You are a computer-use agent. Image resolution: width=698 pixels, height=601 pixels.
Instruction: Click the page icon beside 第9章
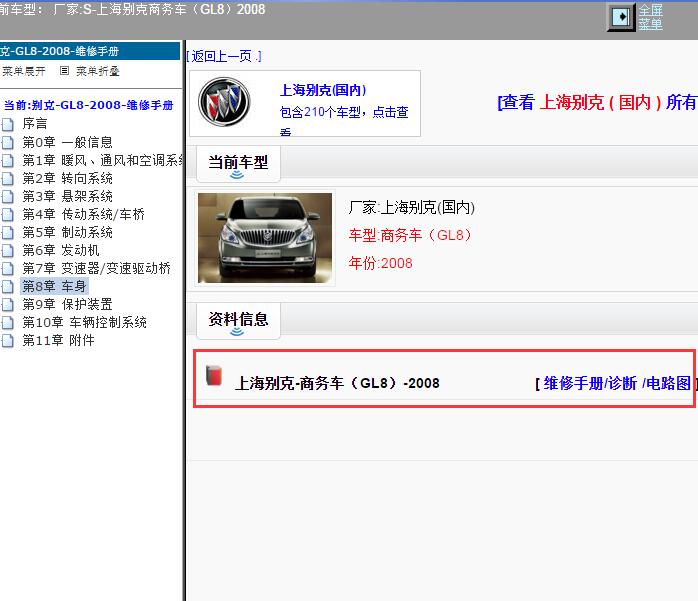point(8,305)
